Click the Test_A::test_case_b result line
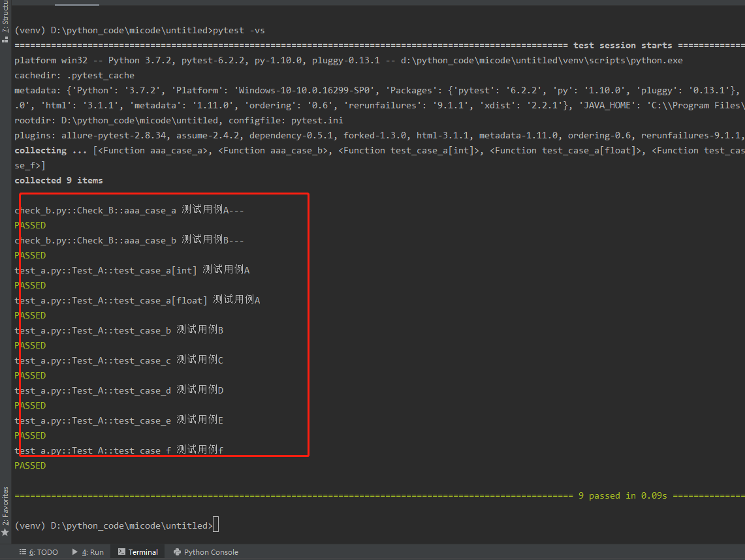This screenshot has height=560, width=745. point(119,330)
